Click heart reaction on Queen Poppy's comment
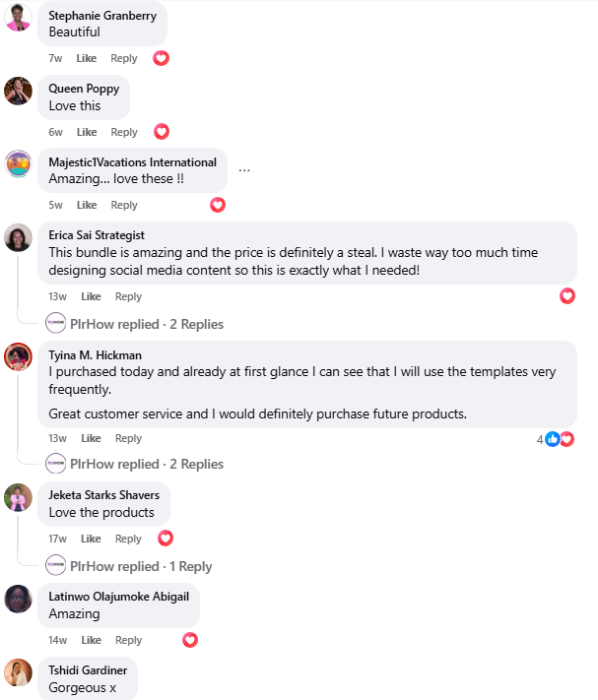This screenshot has height=700, width=598. coord(162,132)
